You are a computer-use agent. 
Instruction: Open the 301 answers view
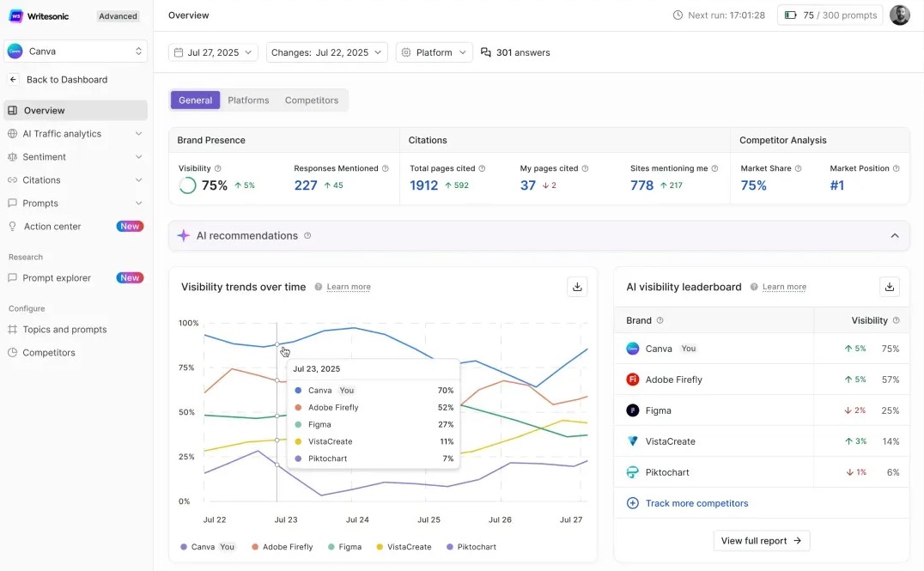tap(515, 52)
